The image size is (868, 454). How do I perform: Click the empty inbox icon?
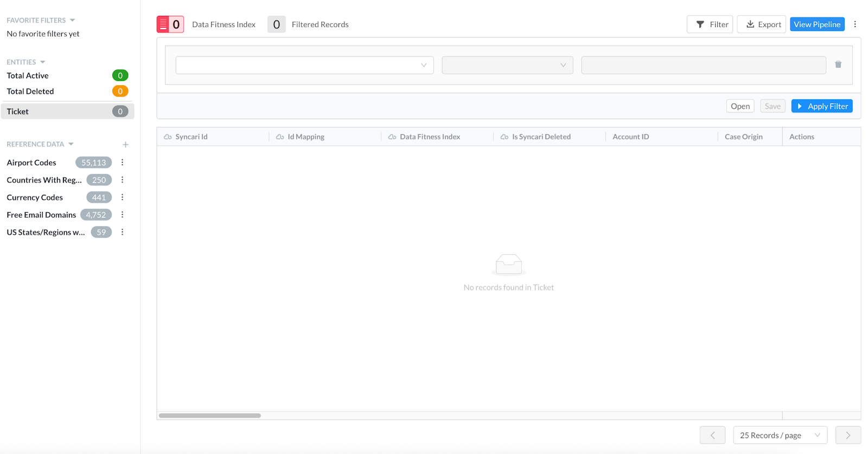tap(509, 264)
